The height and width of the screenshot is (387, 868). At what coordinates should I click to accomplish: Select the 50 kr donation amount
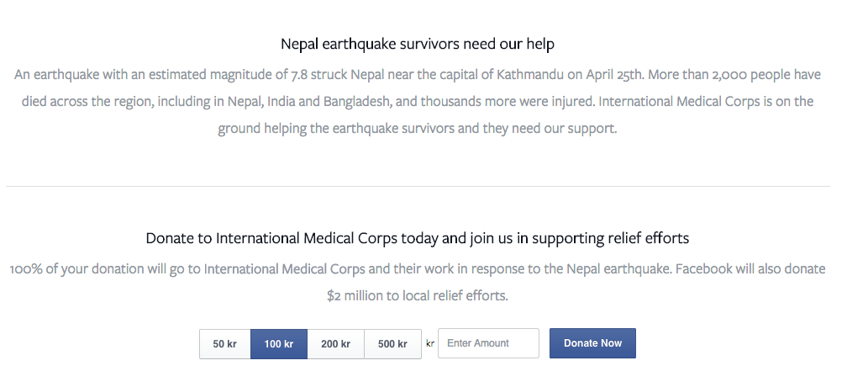[224, 344]
